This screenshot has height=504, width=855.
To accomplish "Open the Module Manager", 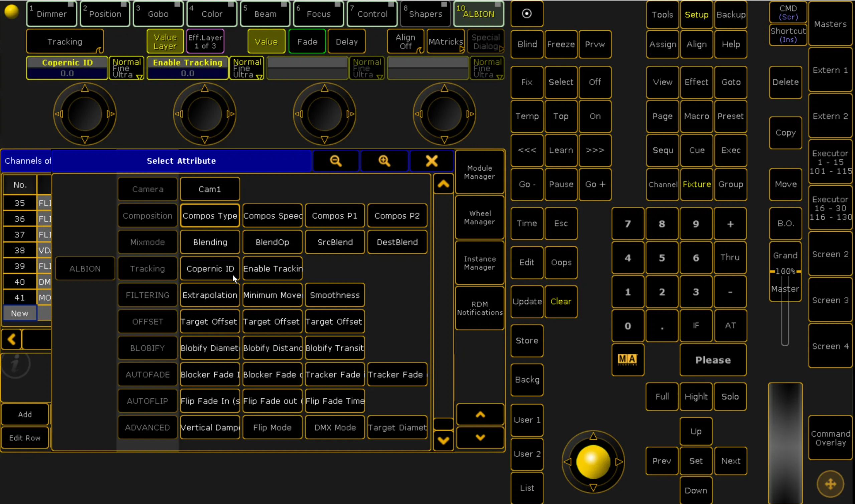I will coord(480,172).
